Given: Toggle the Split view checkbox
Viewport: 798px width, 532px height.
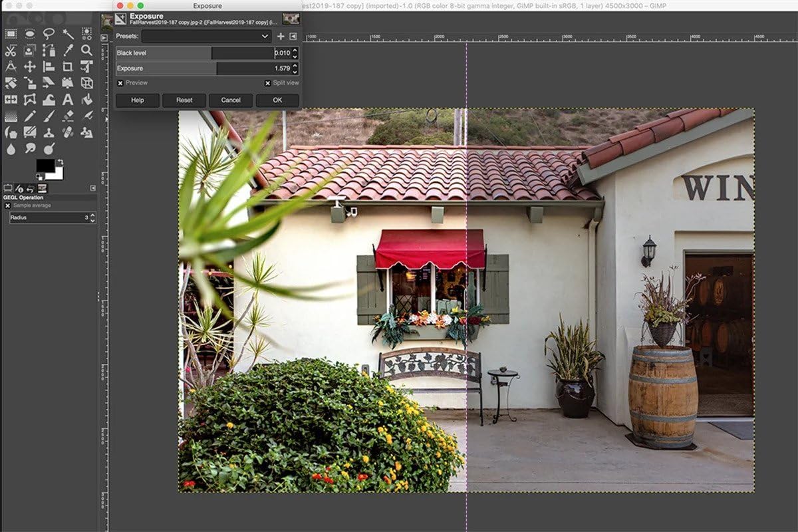Looking at the screenshot, I should pyautogui.click(x=267, y=83).
